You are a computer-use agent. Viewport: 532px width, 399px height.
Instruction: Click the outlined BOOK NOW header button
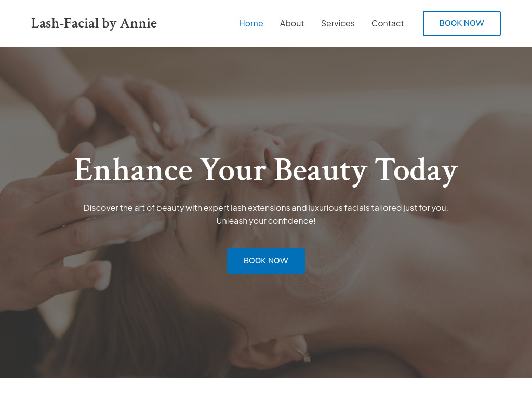(461, 23)
